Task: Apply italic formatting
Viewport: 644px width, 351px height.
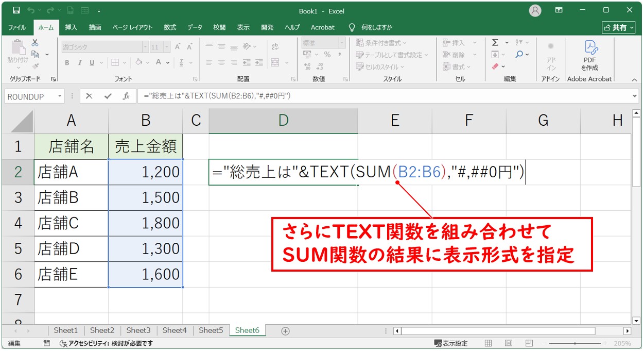Action: tap(80, 62)
